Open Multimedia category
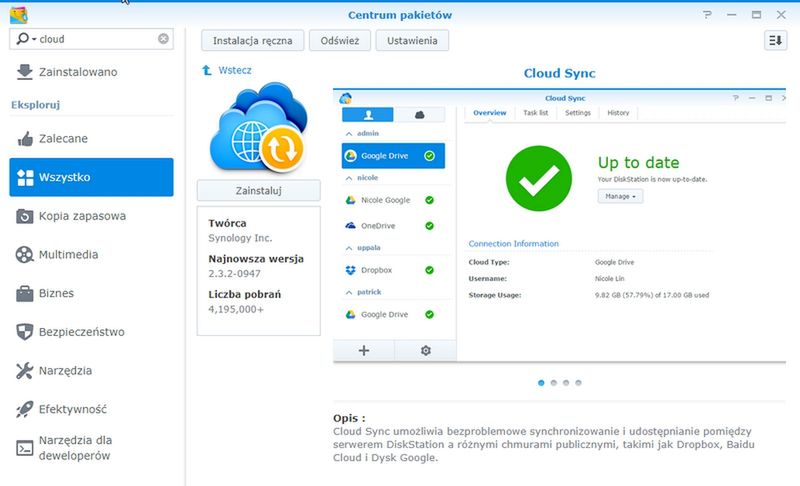This screenshot has width=800, height=486. click(91, 254)
